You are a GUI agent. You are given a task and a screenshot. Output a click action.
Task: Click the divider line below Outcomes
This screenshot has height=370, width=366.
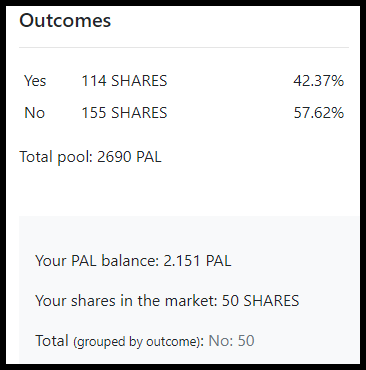tap(184, 48)
